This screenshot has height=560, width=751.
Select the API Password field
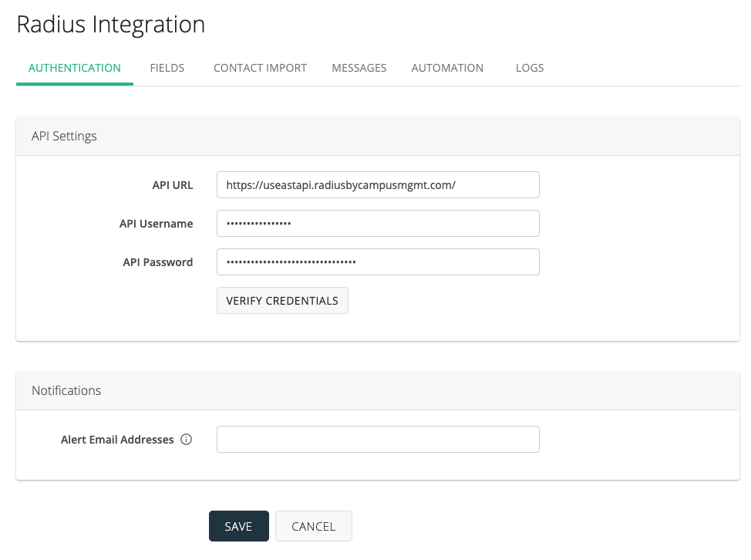pos(378,262)
